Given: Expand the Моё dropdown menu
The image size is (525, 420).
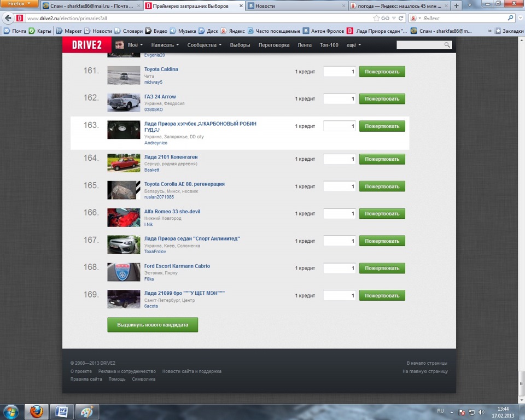Looking at the screenshot, I should [135, 45].
